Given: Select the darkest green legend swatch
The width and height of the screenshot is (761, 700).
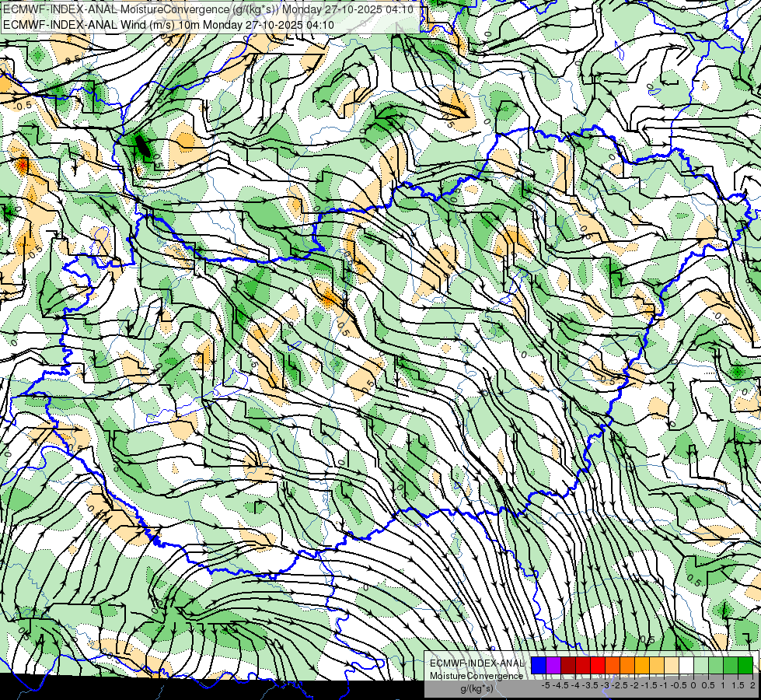Looking at the screenshot, I should pos(745,665).
